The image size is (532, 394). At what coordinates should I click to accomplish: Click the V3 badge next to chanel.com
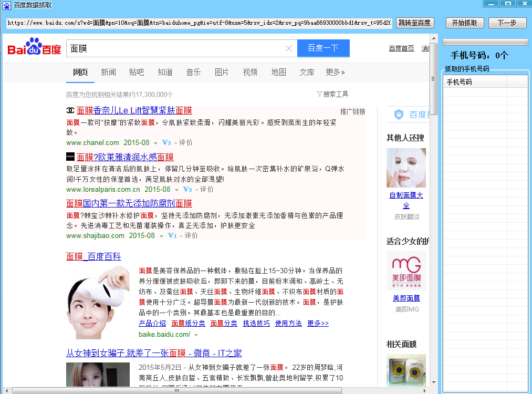pos(166,143)
